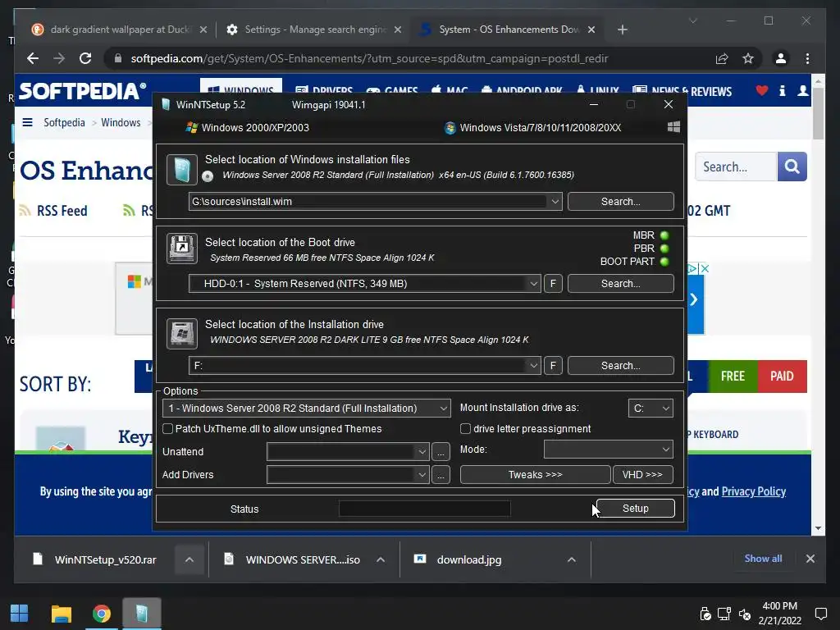The width and height of the screenshot is (840, 630).
Task: Click Show all downloads link
Action: point(763,559)
